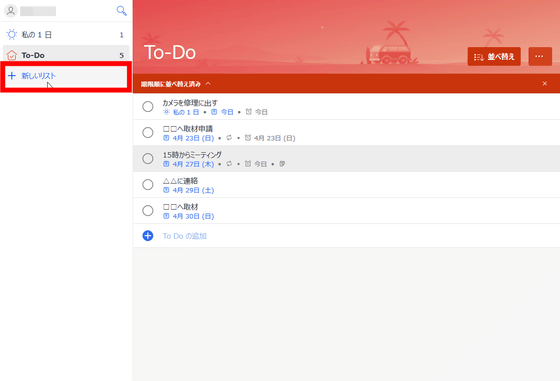Click the repeat icon on 15時からミーティング row
This screenshot has width=560, height=381.
(229, 164)
